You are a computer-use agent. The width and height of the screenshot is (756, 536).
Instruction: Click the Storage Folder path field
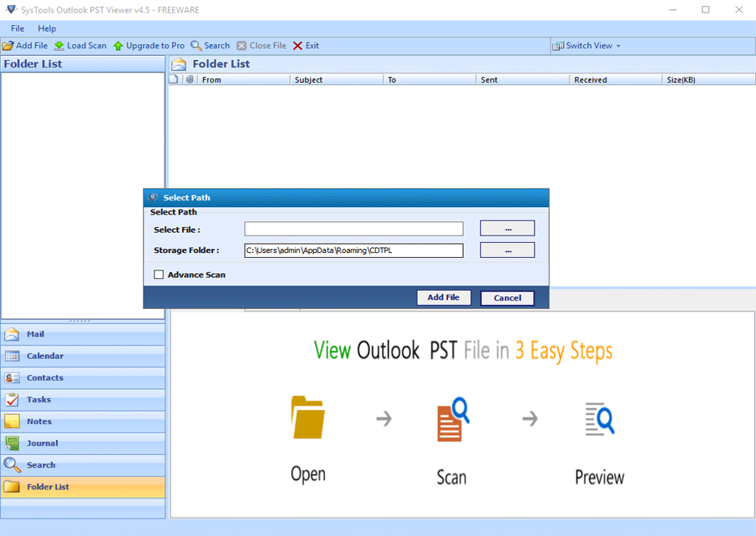click(x=353, y=250)
